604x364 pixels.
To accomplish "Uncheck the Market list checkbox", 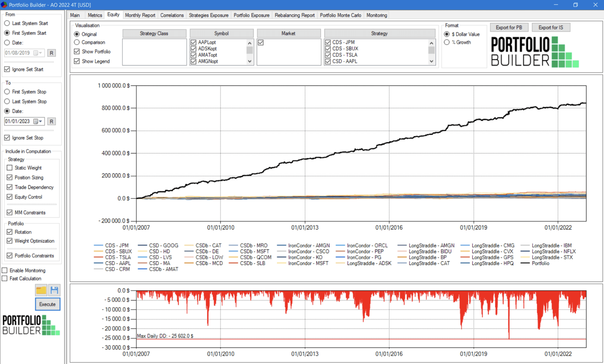I will (x=261, y=42).
